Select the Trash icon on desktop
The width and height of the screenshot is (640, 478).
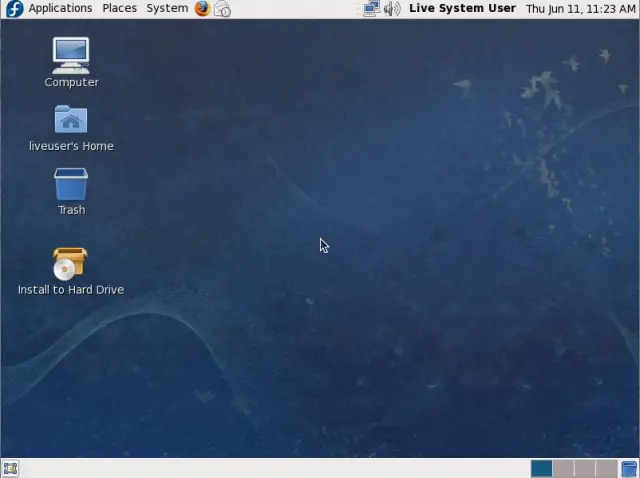tap(71, 185)
